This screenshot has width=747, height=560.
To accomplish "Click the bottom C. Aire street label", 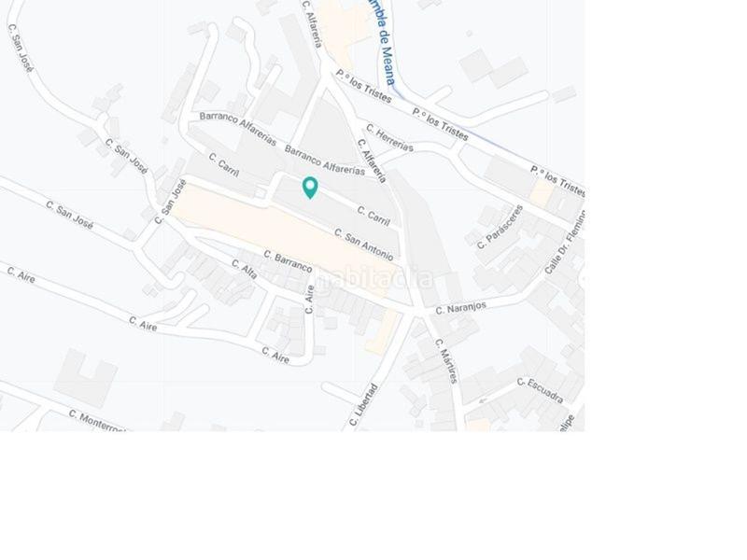I will tap(275, 356).
